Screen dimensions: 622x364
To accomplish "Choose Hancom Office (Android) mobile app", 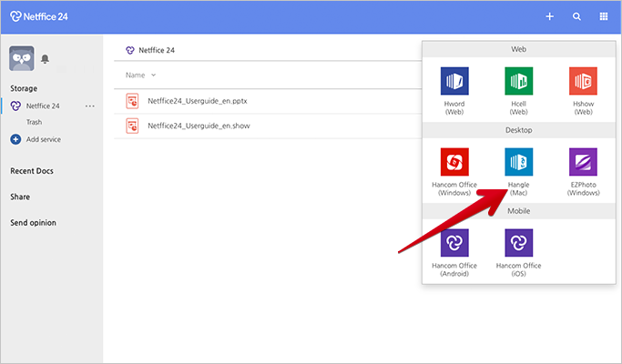I will [x=454, y=243].
